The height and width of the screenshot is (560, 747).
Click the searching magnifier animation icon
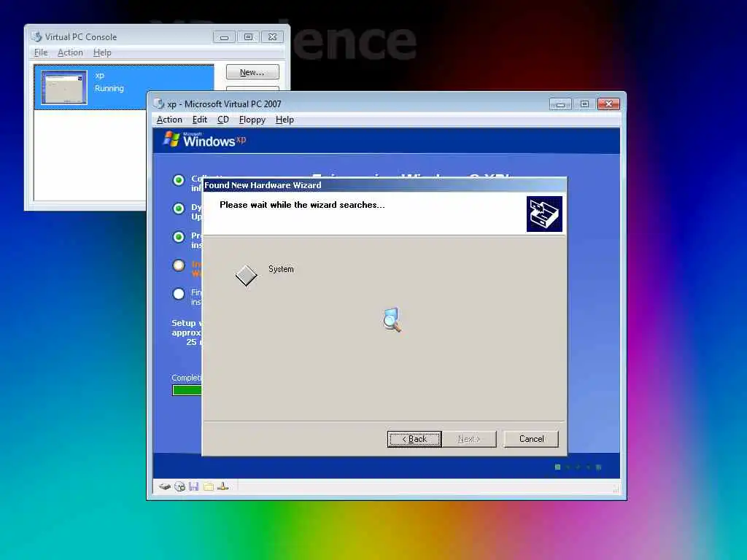[x=392, y=319]
